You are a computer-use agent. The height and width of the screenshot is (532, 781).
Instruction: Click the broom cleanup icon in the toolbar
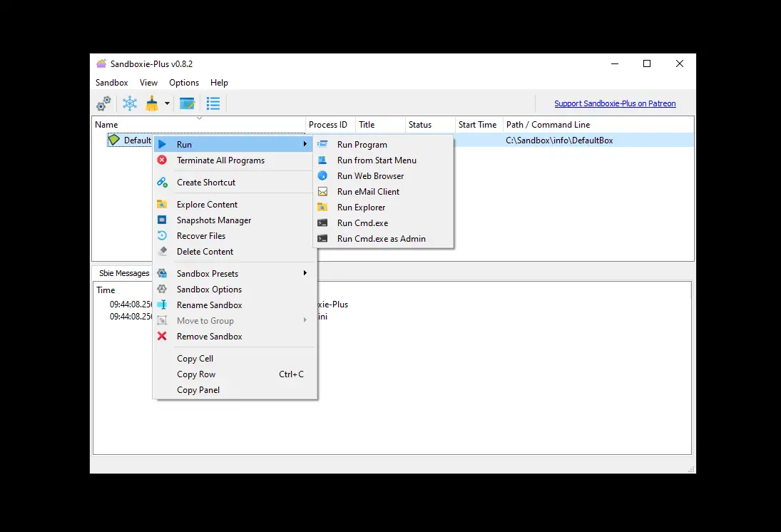152,103
